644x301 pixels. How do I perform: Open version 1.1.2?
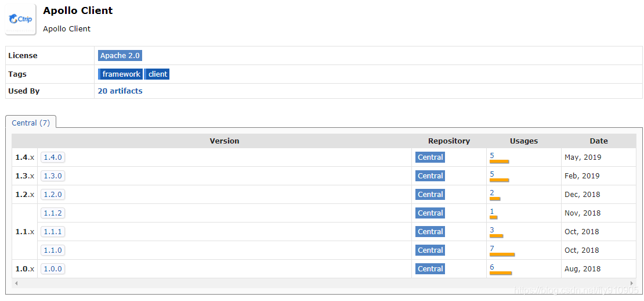[53, 213]
